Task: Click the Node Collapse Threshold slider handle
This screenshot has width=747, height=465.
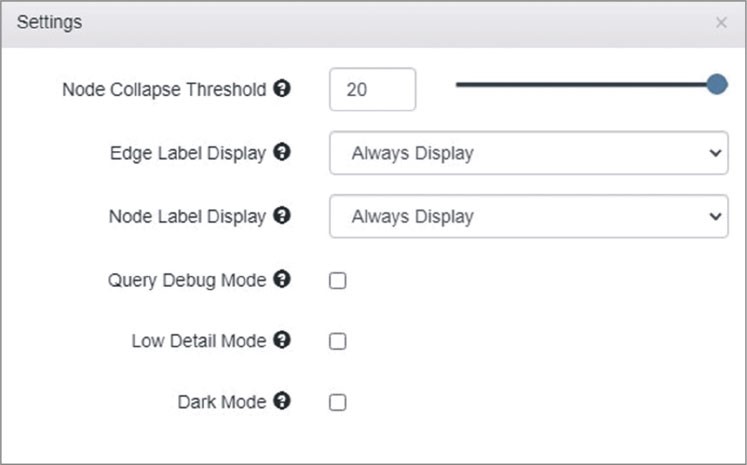Action: (x=716, y=85)
